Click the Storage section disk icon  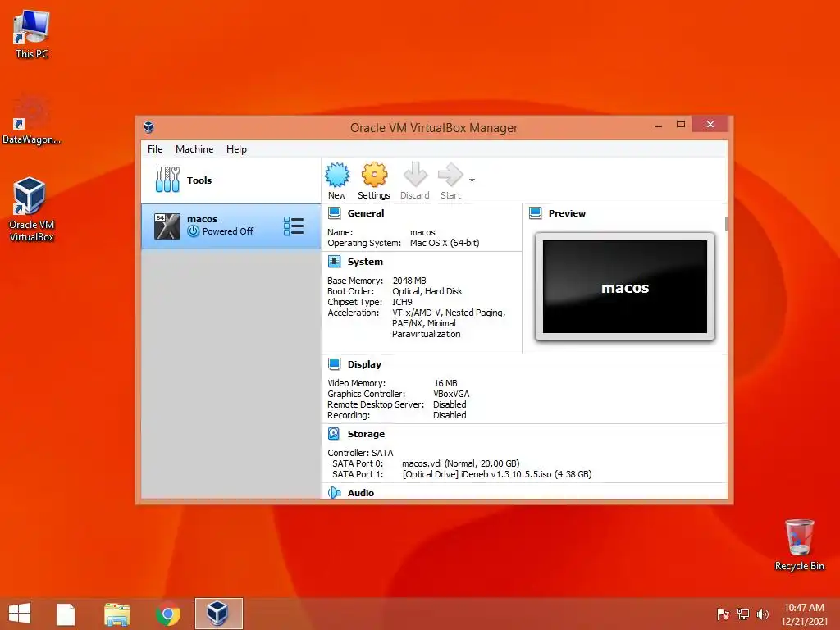click(335, 434)
